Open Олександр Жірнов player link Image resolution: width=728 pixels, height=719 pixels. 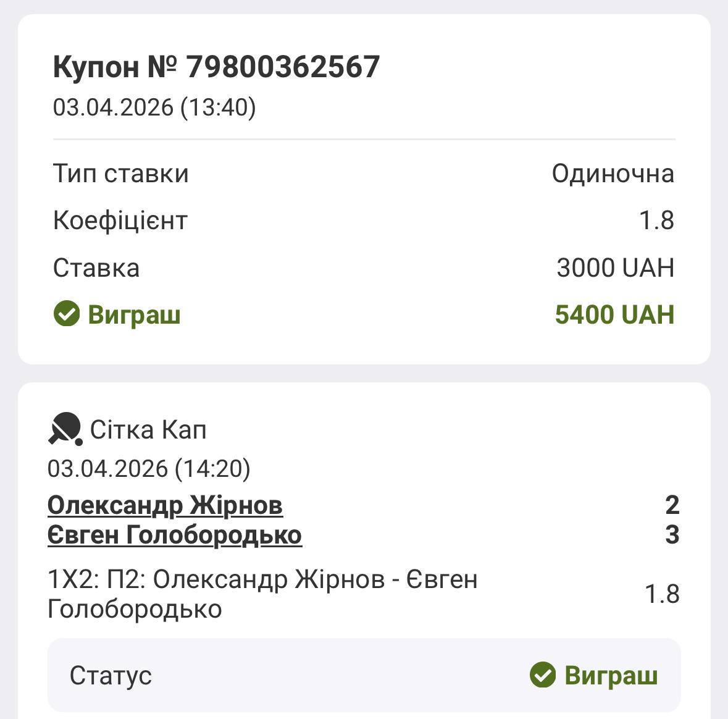(165, 505)
